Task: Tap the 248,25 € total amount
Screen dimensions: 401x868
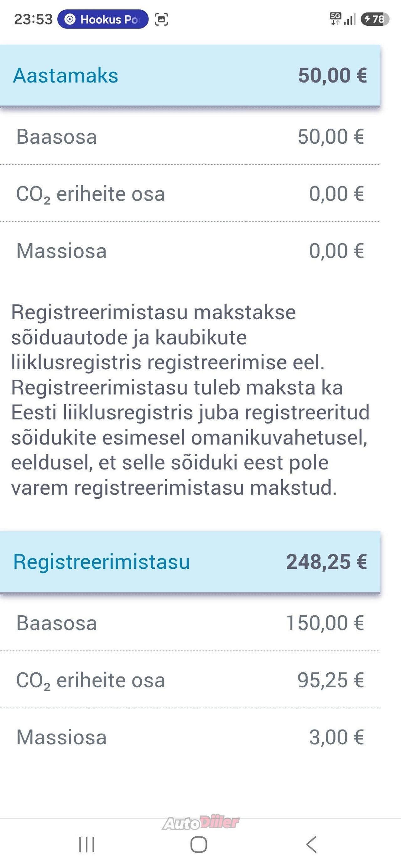Action: (326, 562)
